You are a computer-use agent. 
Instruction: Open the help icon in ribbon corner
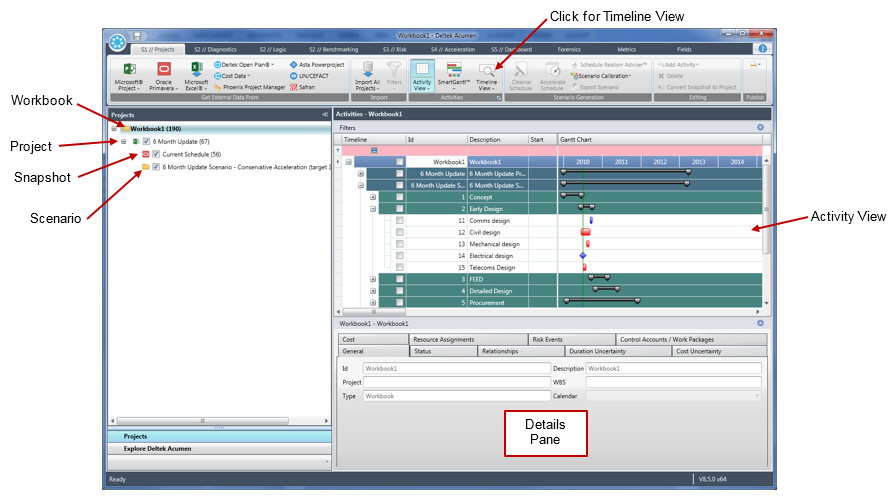[761, 48]
